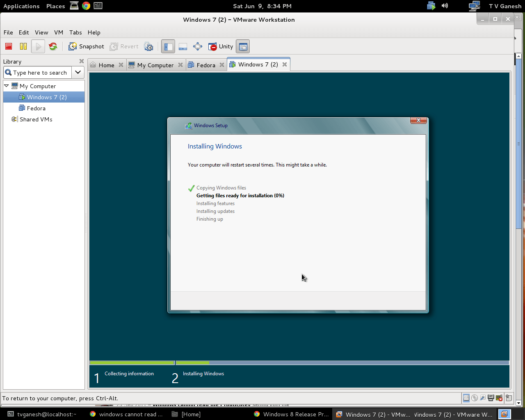
Task: Restart the guest with the reset icon
Action: coord(53,46)
